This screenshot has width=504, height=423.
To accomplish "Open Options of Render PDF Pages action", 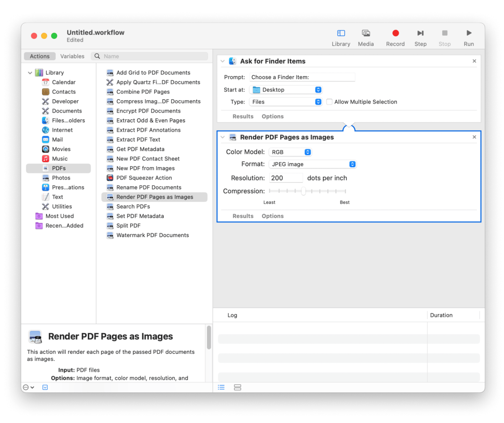I will point(272,216).
